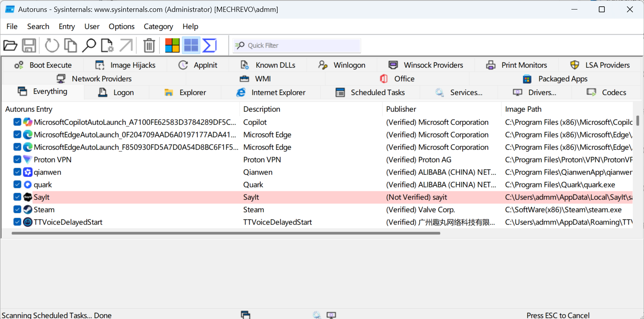Image resolution: width=644 pixels, height=319 pixels.
Task: Open the Packaged Apps tab
Action: pos(555,79)
